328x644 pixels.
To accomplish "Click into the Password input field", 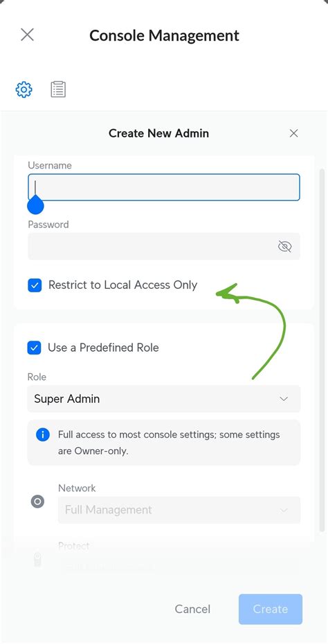I will [x=164, y=247].
